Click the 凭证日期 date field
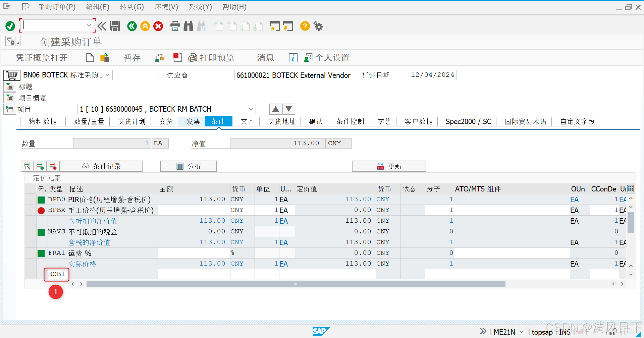 click(x=433, y=75)
